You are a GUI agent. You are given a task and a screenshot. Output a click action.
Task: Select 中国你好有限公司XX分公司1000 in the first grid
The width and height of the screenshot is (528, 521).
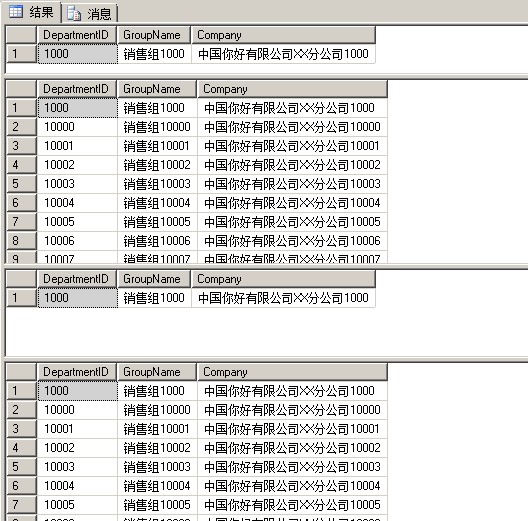[283, 54]
